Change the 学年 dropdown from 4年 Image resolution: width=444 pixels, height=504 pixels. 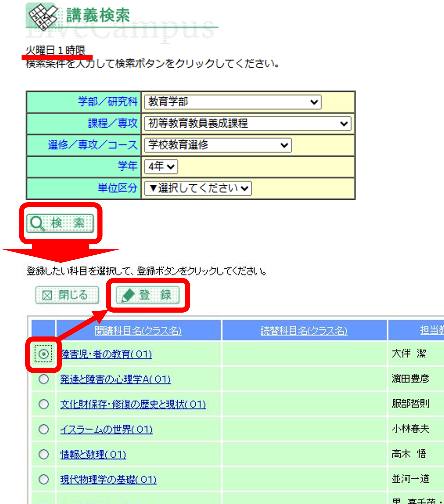(x=161, y=167)
